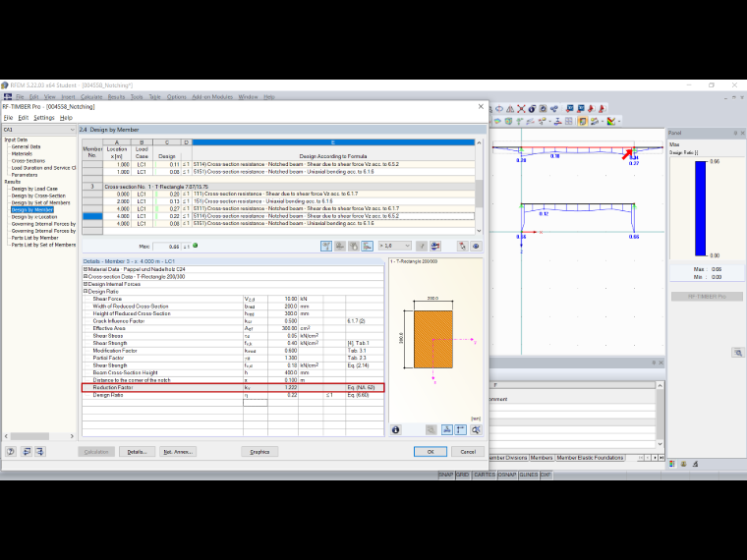Click the info cursor icon in RFEM toolbar
The image size is (747, 560).
532,109
